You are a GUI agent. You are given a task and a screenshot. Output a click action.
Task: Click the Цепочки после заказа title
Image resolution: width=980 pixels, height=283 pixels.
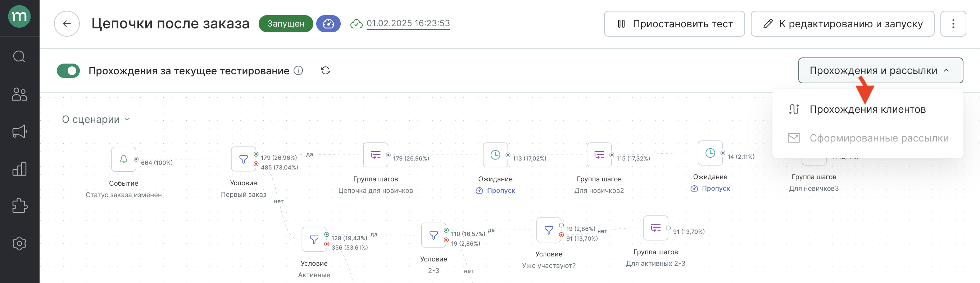tap(171, 24)
